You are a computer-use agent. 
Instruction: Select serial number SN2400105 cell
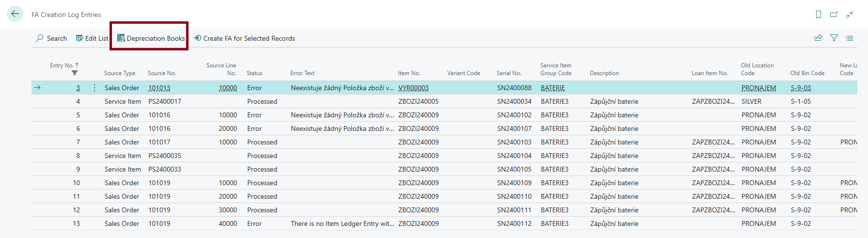[x=514, y=169]
